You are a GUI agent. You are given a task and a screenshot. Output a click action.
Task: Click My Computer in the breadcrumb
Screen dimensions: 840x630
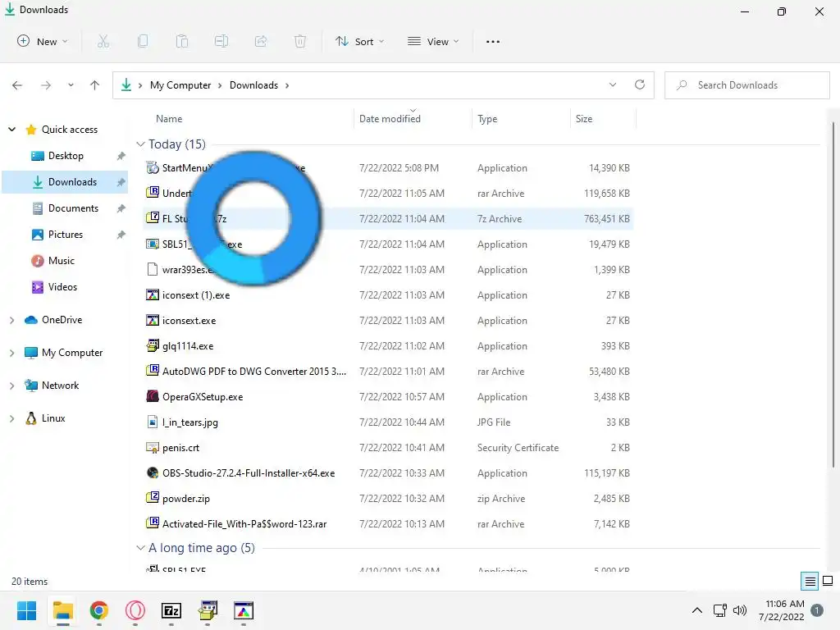pos(180,85)
